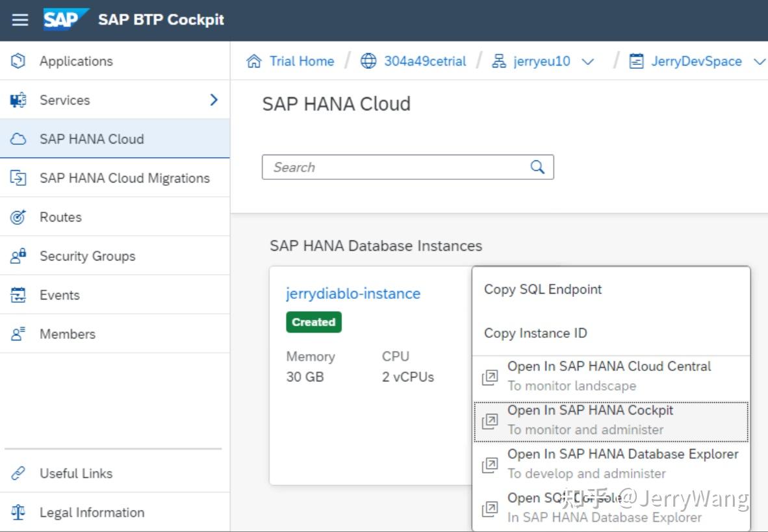Click inside the Search input field
768x532 pixels.
(x=390, y=167)
